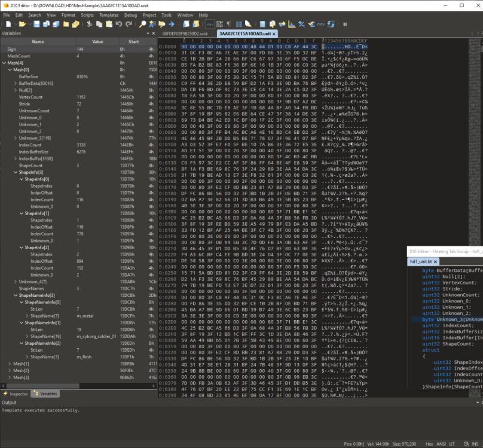Click the Redo arrow icon
The image size is (483, 448).
[x=129, y=24]
